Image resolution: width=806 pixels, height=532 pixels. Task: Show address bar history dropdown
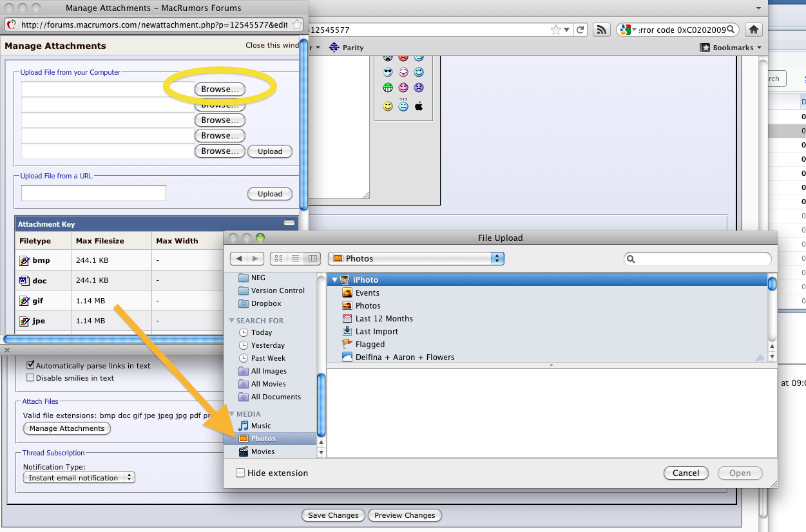click(x=567, y=30)
